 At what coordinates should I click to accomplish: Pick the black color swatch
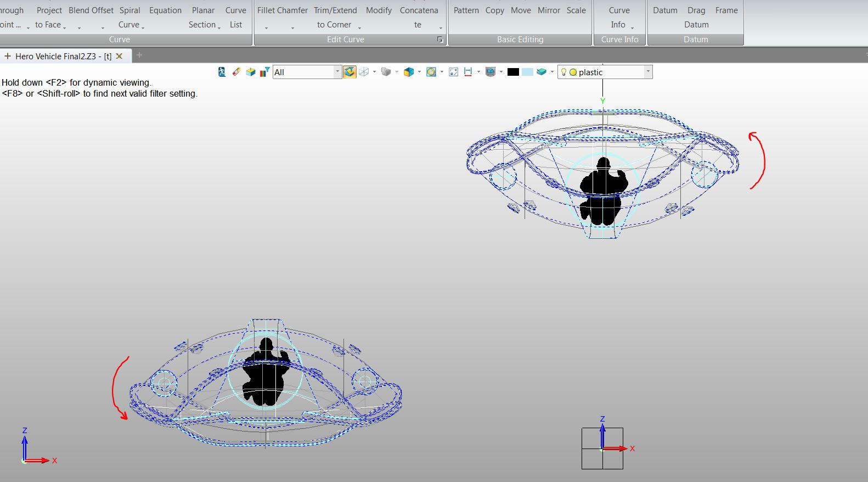click(513, 72)
